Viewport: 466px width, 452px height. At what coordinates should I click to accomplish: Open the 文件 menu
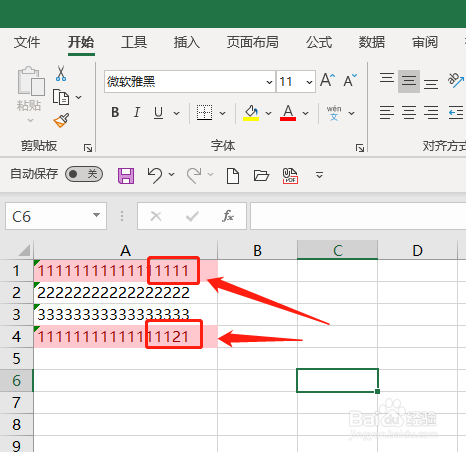click(x=27, y=42)
